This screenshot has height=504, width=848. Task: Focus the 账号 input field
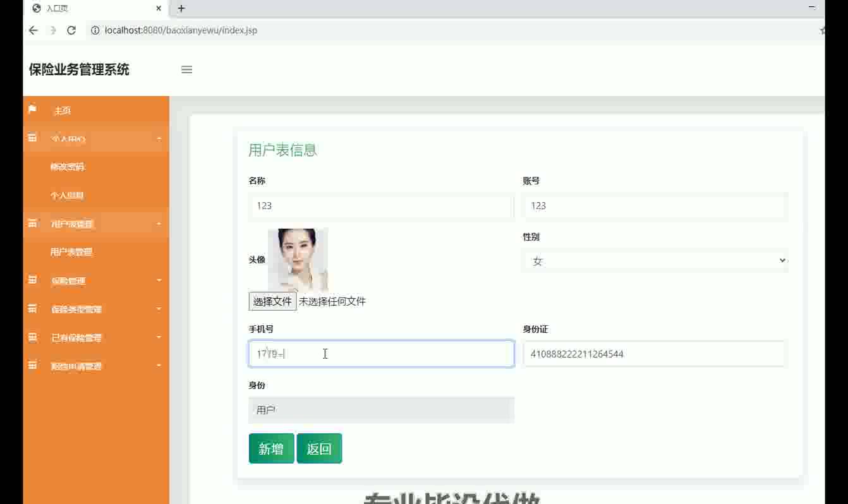655,205
